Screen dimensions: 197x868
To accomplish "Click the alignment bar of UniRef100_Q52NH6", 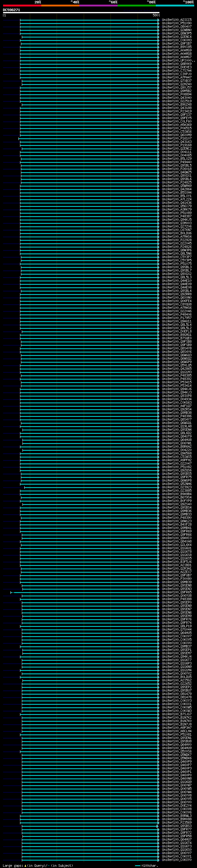I will click(89, 484).
